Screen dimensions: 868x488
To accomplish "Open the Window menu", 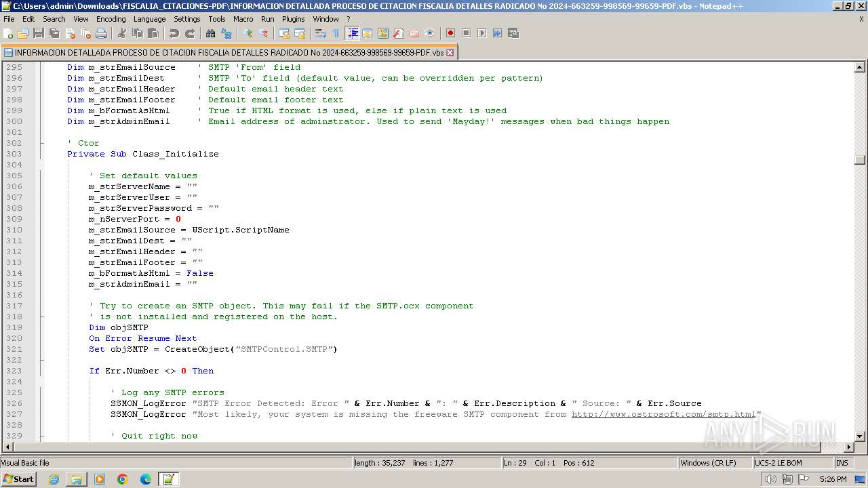I will (326, 19).
